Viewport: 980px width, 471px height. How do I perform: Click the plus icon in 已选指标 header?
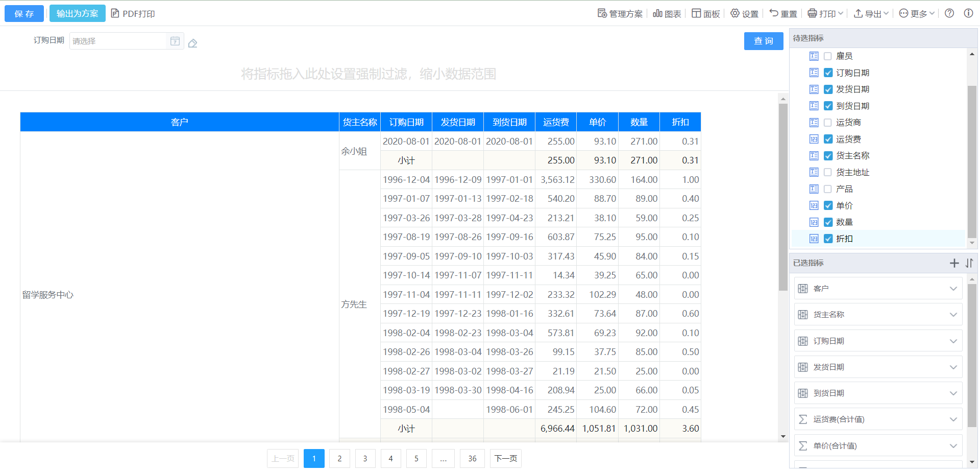[954, 263]
